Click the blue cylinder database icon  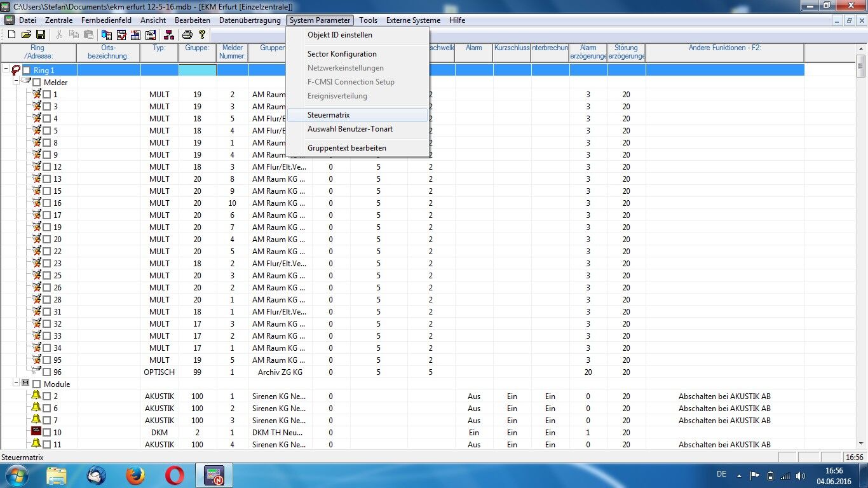pyautogui.click(x=107, y=34)
